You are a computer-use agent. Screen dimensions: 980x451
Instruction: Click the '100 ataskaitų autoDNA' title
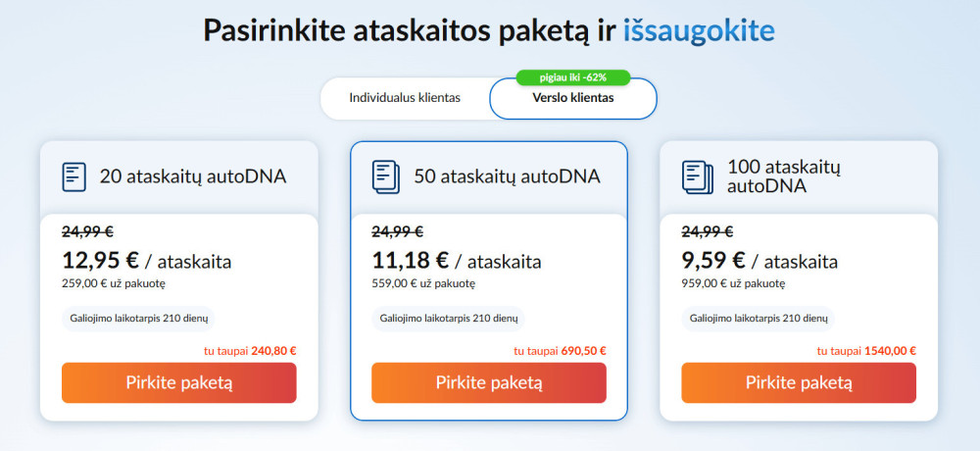coord(784,176)
